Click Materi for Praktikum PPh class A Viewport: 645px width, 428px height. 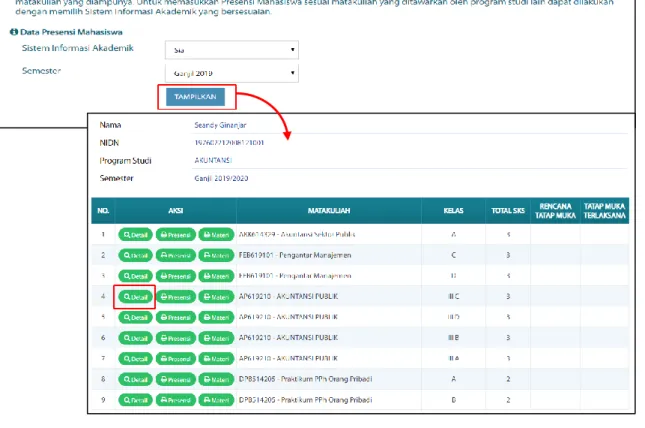click(x=216, y=379)
